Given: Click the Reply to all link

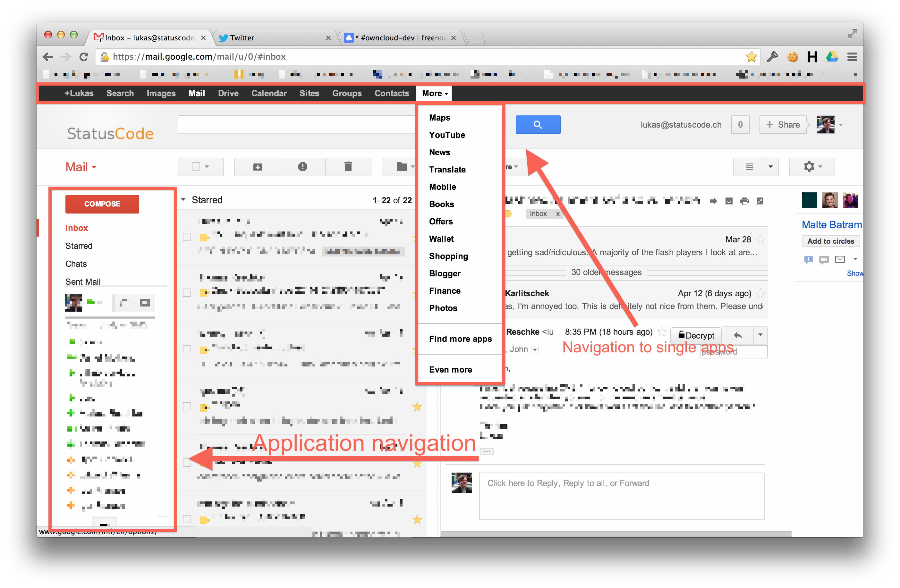Looking at the screenshot, I should pos(583,483).
